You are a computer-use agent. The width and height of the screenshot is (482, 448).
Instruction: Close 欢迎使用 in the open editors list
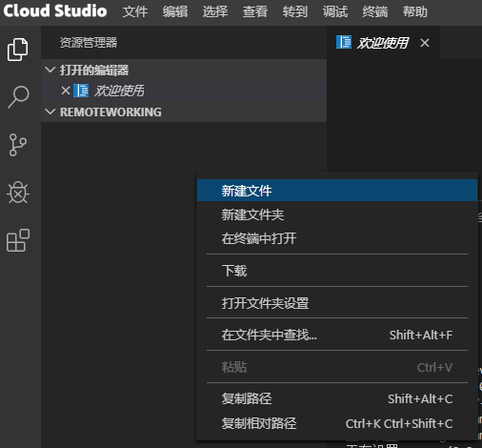[x=66, y=91]
